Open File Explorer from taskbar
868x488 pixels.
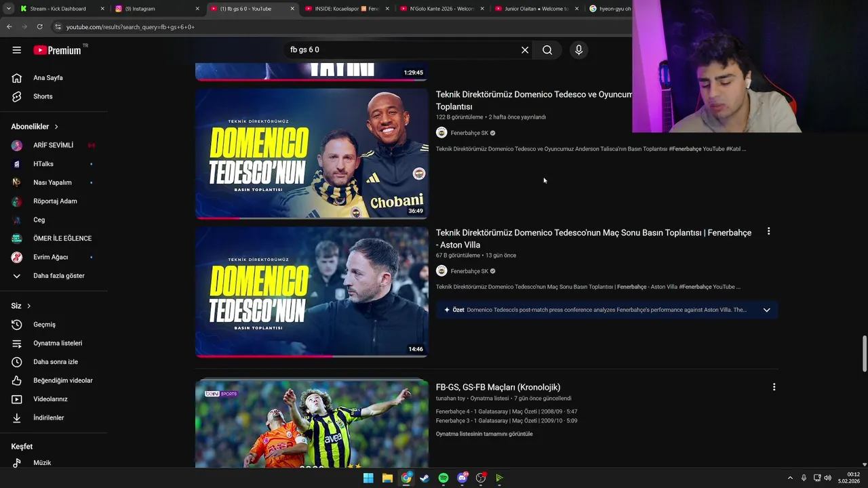[387, 478]
